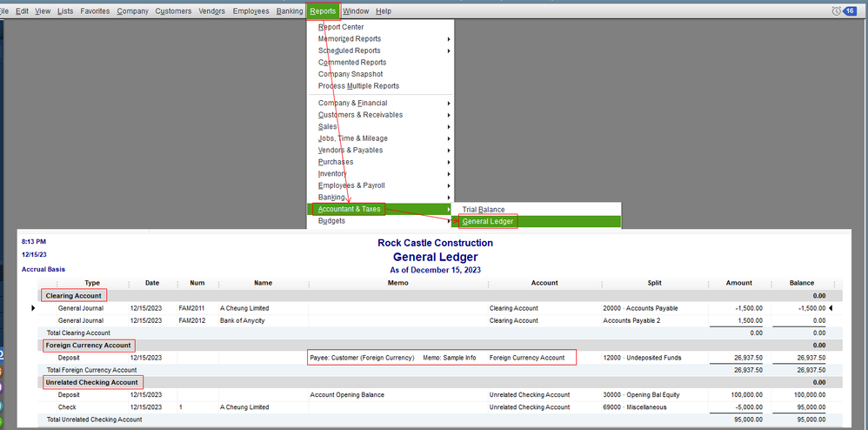Select the Clearing Account section header
The image size is (868, 430).
[x=74, y=296]
